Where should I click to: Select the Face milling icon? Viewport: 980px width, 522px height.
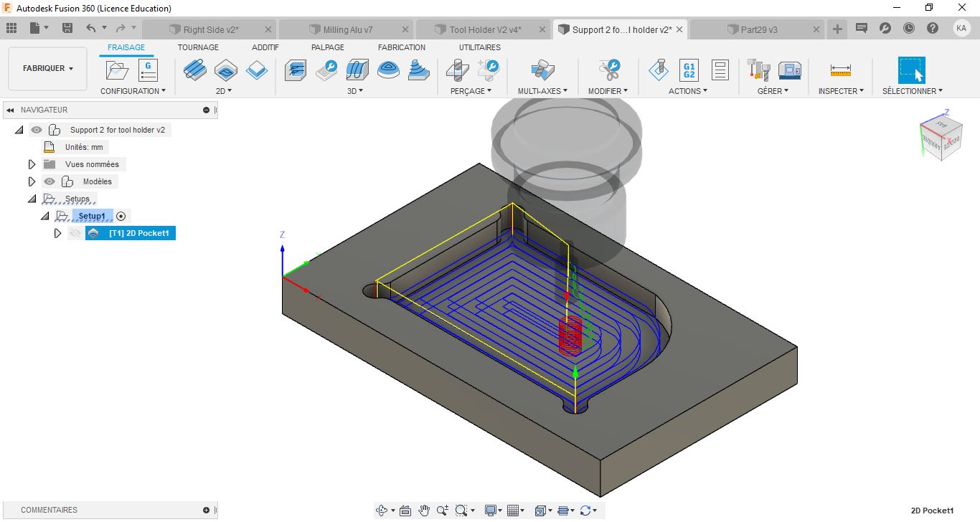point(257,70)
